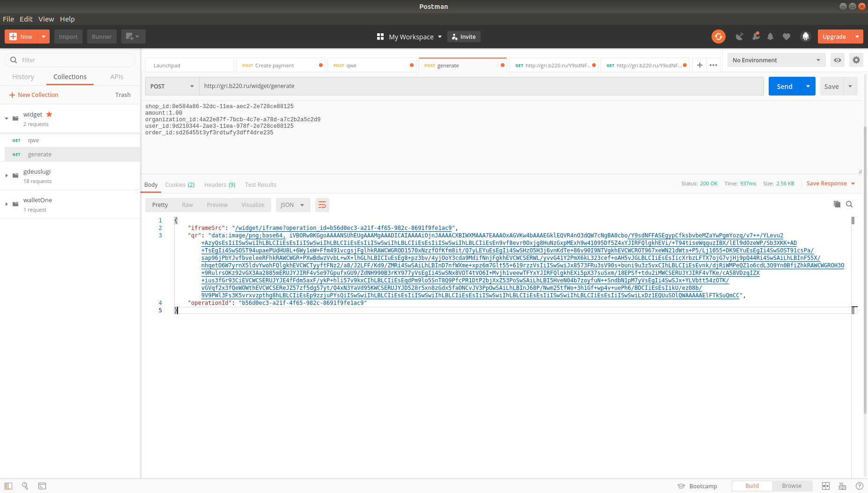Add a new request tab with plus
This screenshot has width=868, height=493.
pos(699,65)
